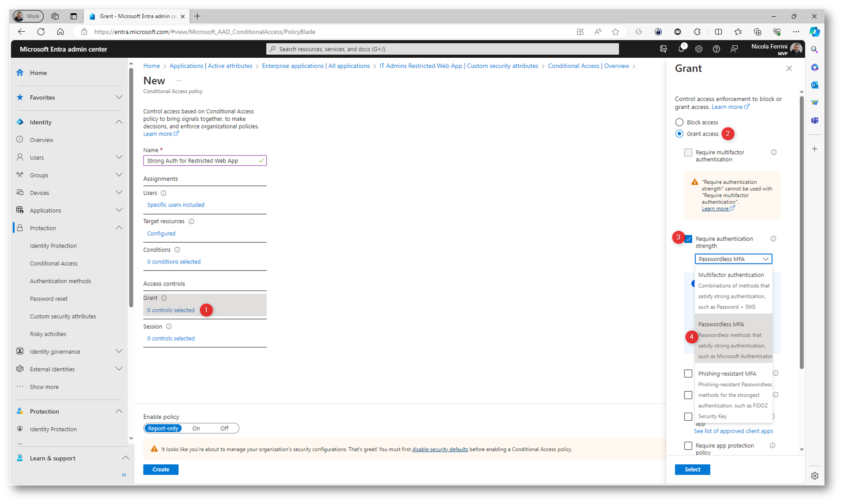Select the Grant access radio button

click(x=680, y=133)
